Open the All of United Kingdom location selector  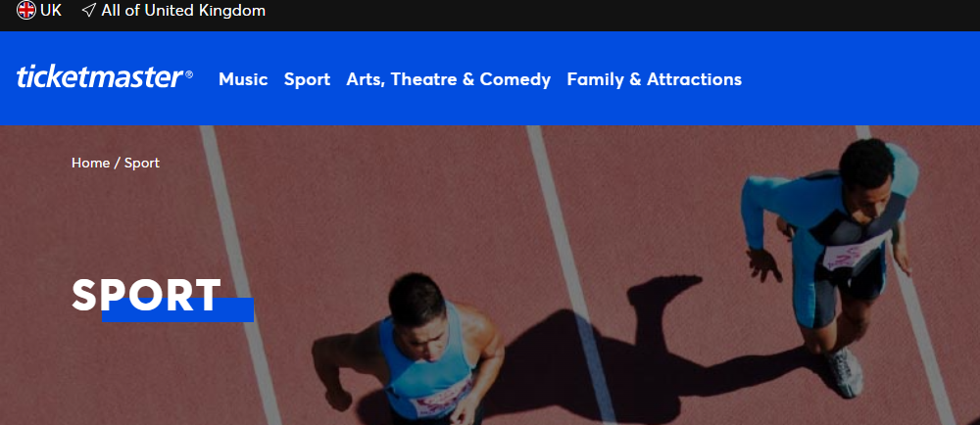(x=183, y=11)
